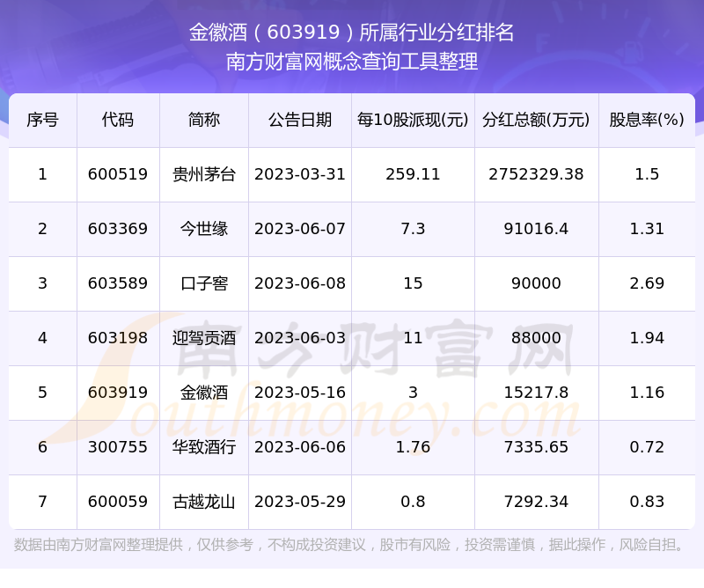Click the 简称 column header
Screen dimensions: 704x588
click(204, 120)
